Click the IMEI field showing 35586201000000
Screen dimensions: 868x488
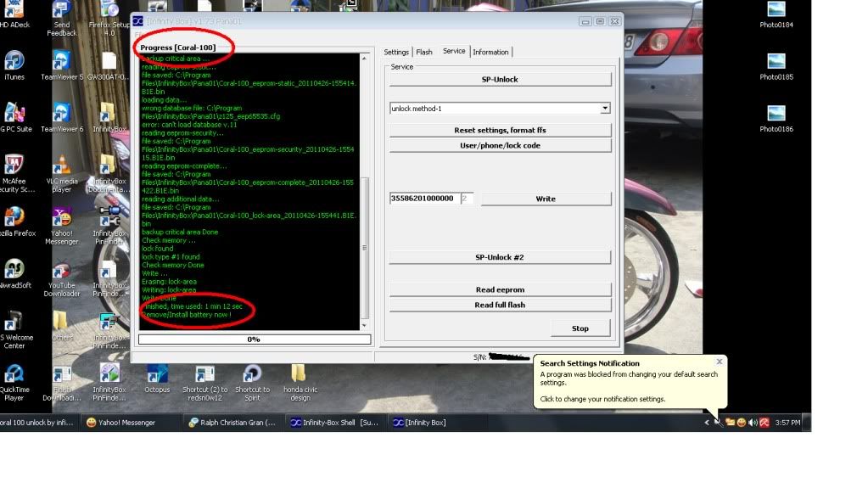(x=424, y=199)
